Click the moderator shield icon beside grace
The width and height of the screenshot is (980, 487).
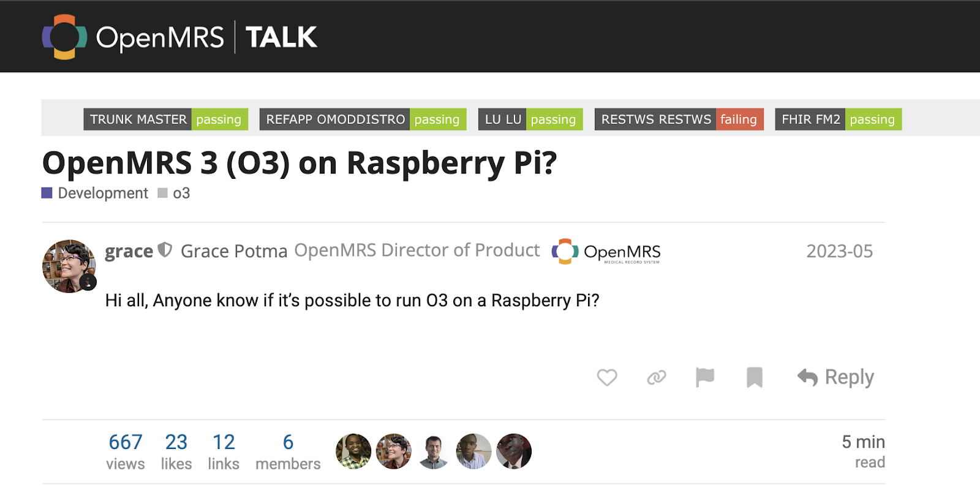pos(165,250)
